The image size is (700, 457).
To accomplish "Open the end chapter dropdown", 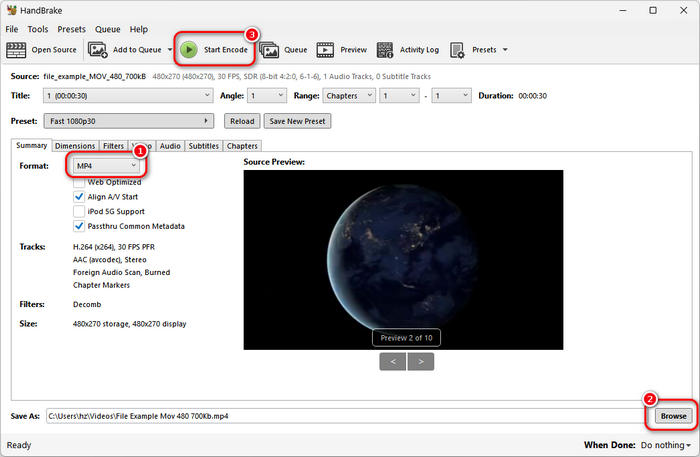I will 451,96.
